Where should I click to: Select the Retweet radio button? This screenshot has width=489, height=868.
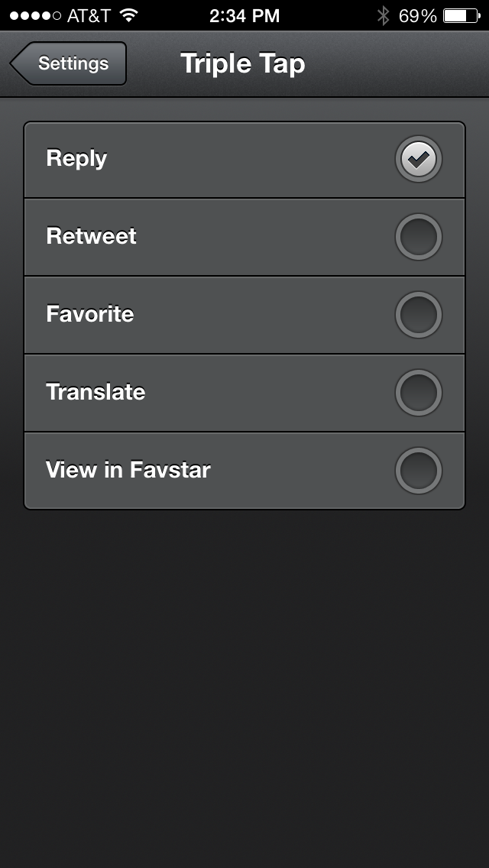pyautogui.click(x=418, y=237)
